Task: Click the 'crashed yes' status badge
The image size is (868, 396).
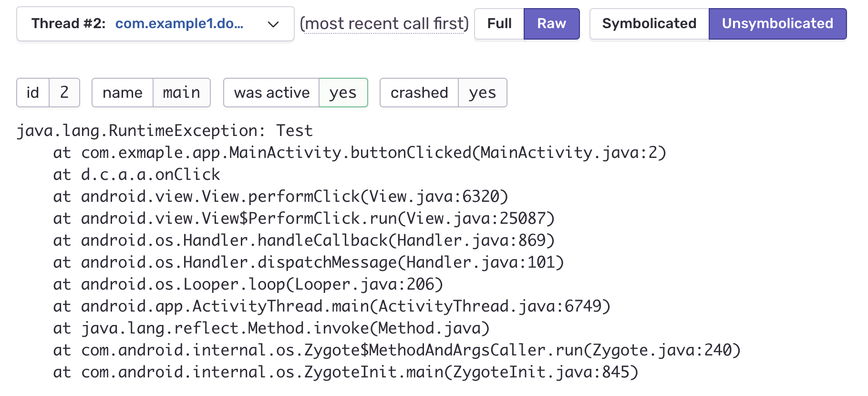Action: (x=443, y=93)
